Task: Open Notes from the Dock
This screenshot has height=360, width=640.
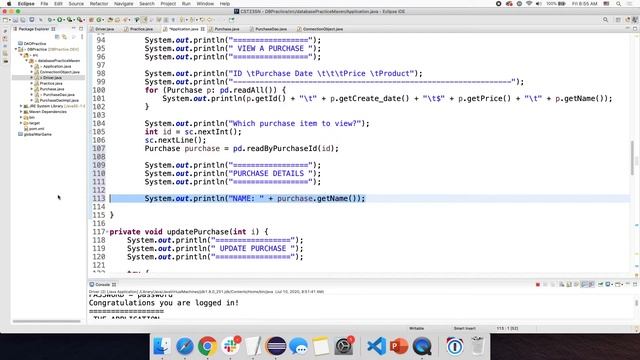Action: pyautogui.click(x=321, y=346)
